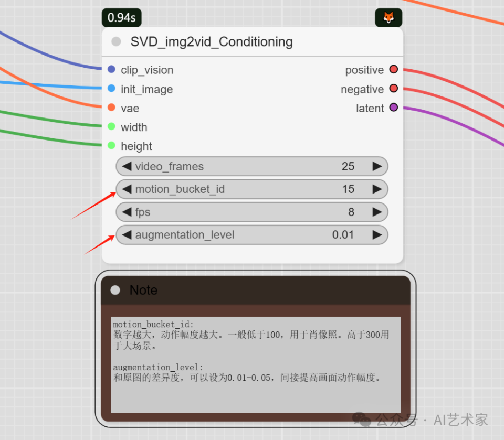Click the init_image label
This screenshot has width=504, height=440.
point(146,89)
